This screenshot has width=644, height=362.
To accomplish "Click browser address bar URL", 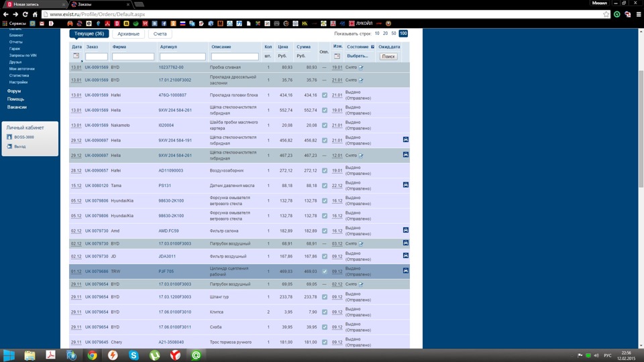I will [97, 14].
